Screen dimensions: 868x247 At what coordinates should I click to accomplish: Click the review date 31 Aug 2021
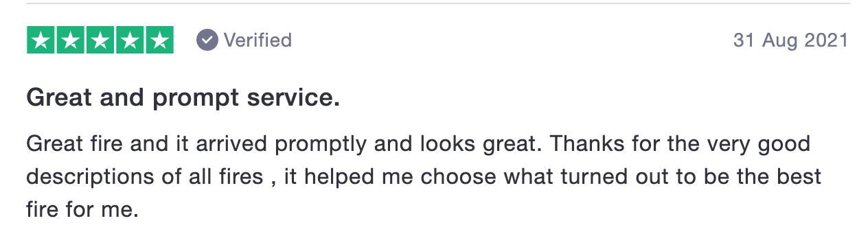[x=790, y=40]
